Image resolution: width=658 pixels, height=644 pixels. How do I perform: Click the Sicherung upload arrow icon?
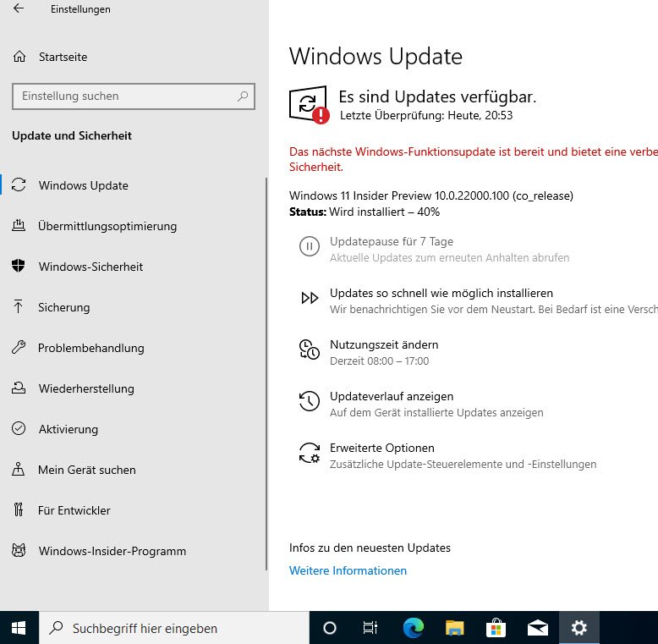click(18, 306)
